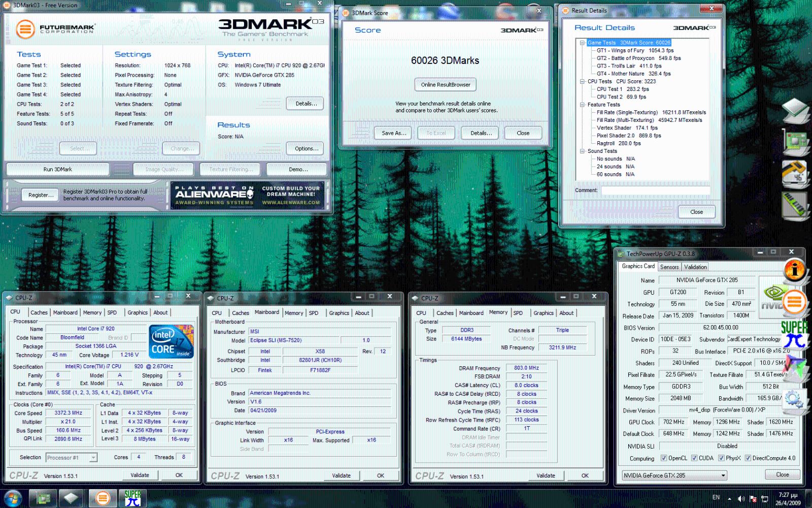Click the Action Center flag tray icon
Screen dimensions: 812x508
tap(753, 499)
